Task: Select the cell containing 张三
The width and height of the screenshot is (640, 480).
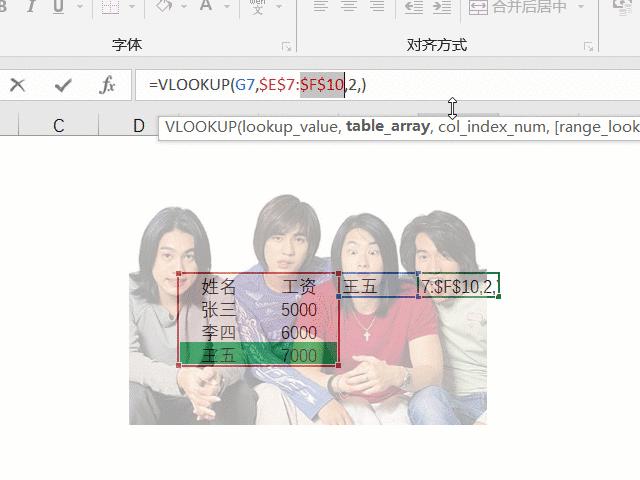Action: 219,309
